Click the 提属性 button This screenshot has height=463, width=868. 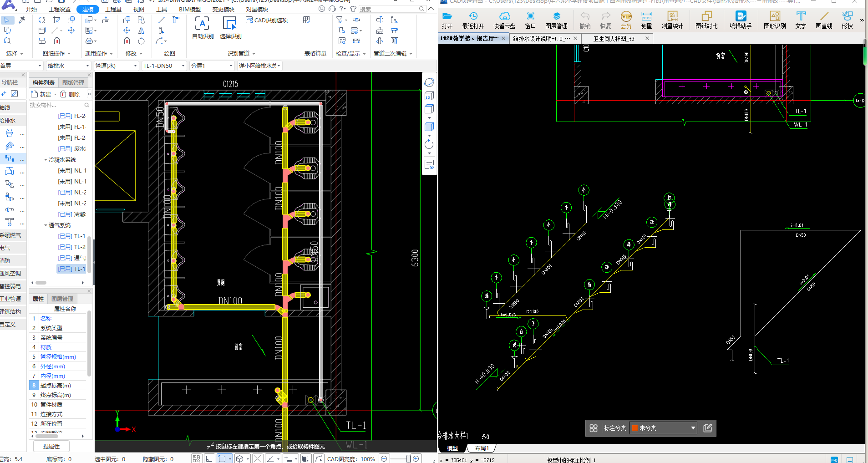[x=51, y=446]
